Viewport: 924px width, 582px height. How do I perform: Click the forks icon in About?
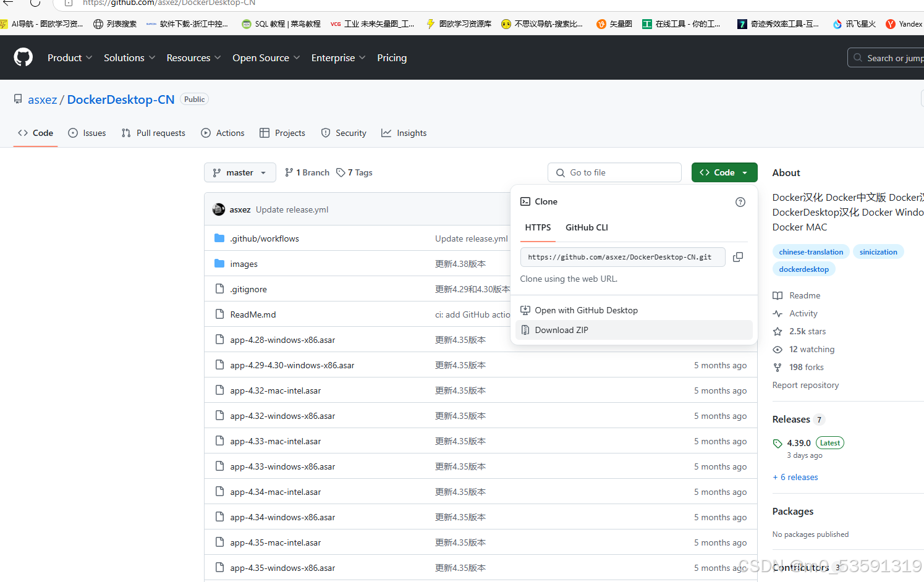778,368
